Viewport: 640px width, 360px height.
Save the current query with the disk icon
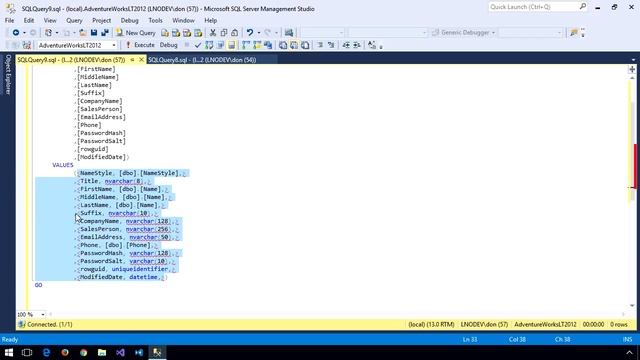(x=94, y=33)
